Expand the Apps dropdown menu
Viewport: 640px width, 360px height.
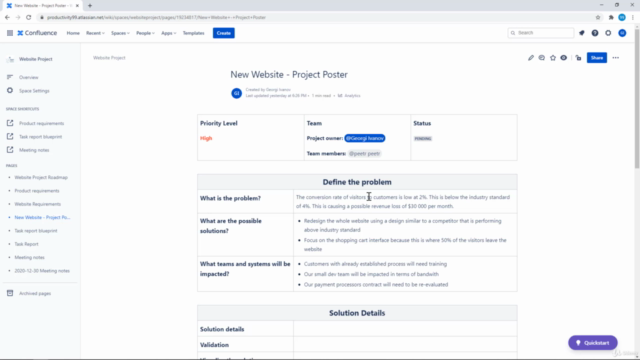pyautogui.click(x=169, y=33)
